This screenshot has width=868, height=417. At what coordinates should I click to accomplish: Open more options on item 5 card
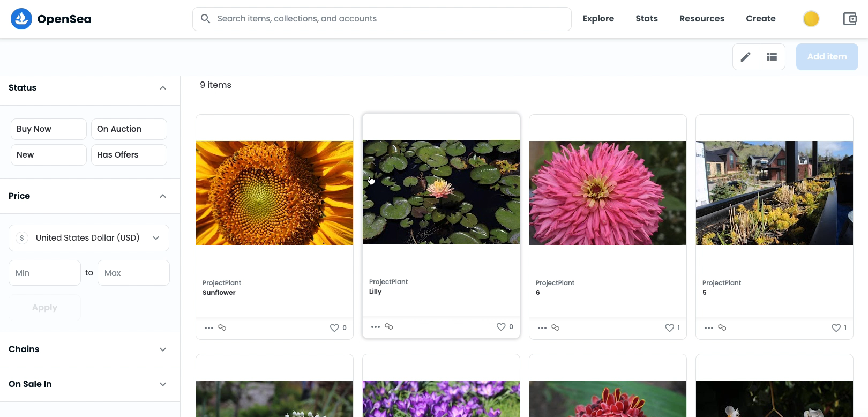[709, 327]
